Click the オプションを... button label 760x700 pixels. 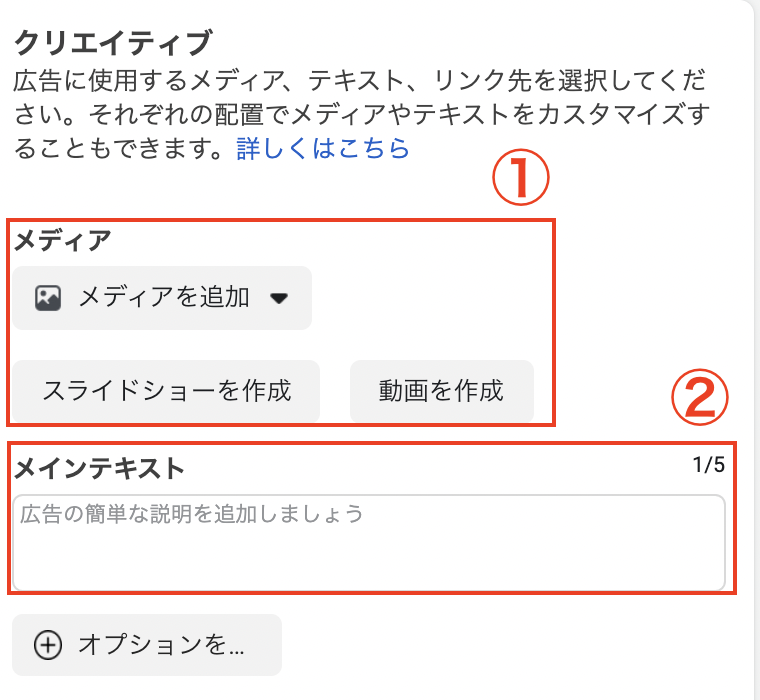(x=161, y=646)
